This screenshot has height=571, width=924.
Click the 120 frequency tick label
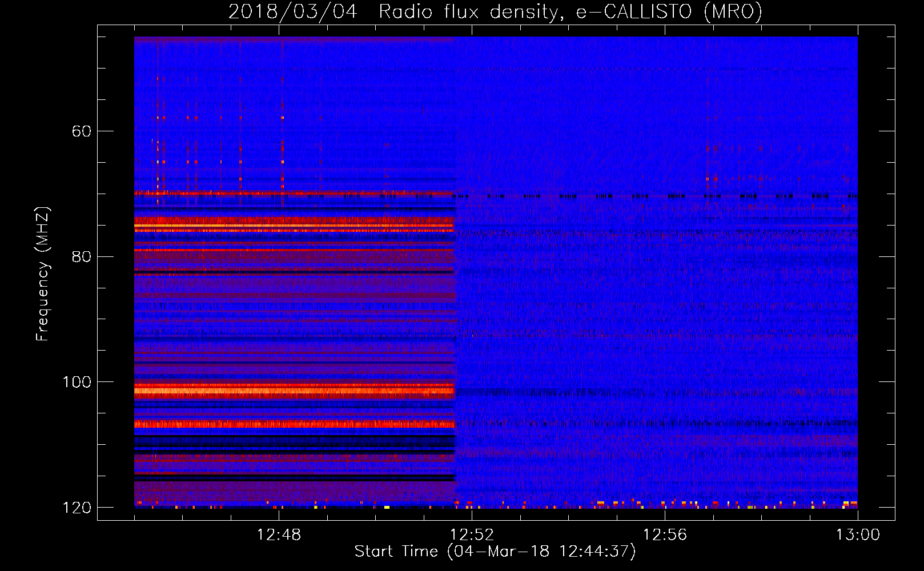point(76,508)
